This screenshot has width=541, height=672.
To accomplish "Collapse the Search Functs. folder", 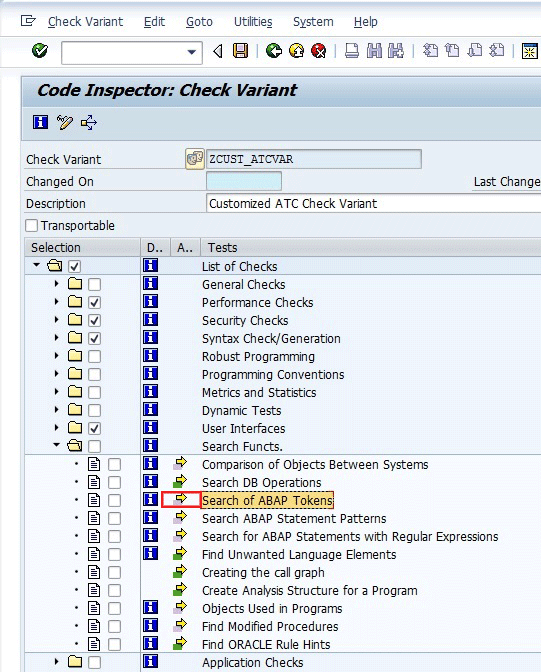I will (x=57, y=445).
